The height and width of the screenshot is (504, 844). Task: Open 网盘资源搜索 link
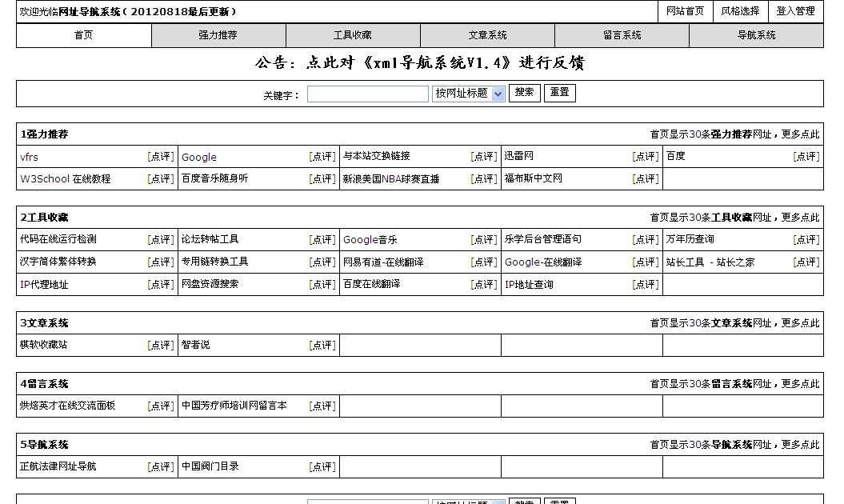click(x=210, y=284)
